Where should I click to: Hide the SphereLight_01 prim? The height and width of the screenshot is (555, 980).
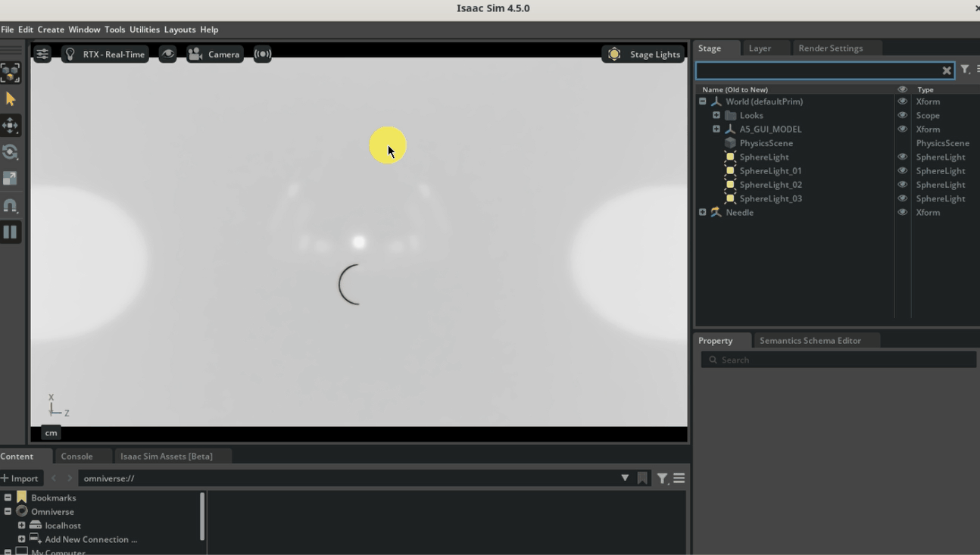[x=902, y=170]
